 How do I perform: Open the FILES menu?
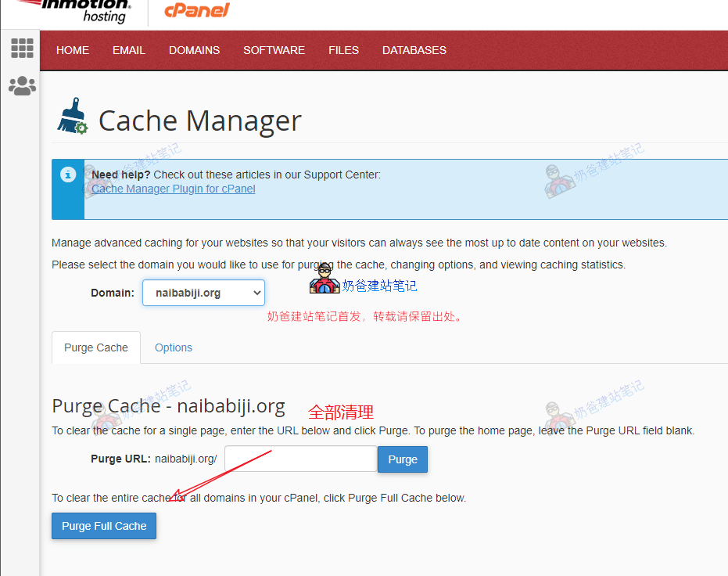pos(343,50)
